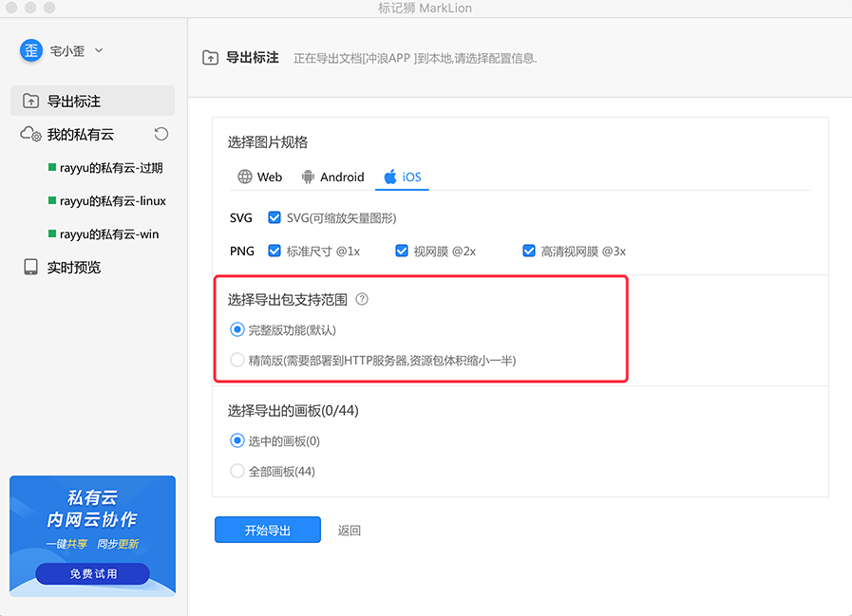
Task: Click the green square beside rayyu的私有云-linux
Action: pos(52,201)
